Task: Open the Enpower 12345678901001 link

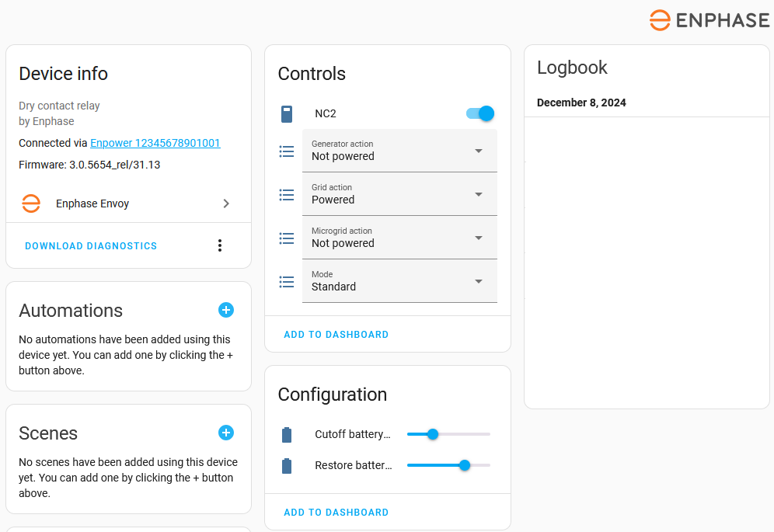Action: 155,143
